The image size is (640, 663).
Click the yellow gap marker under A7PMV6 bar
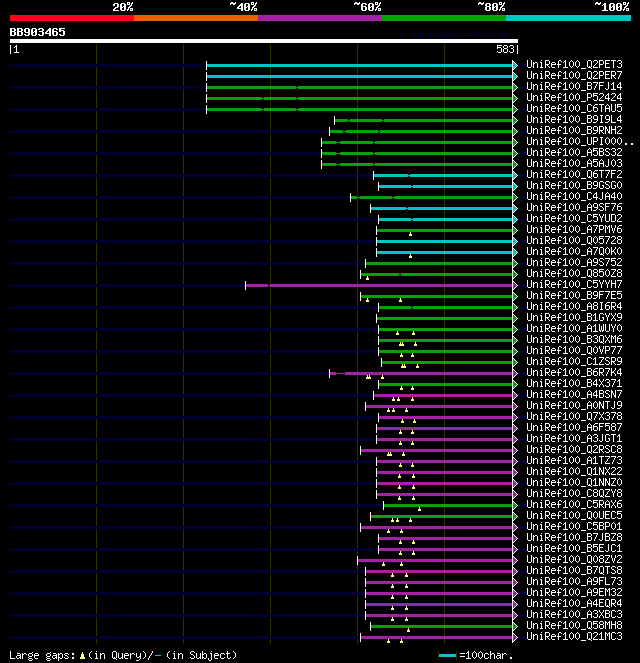click(x=410, y=234)
